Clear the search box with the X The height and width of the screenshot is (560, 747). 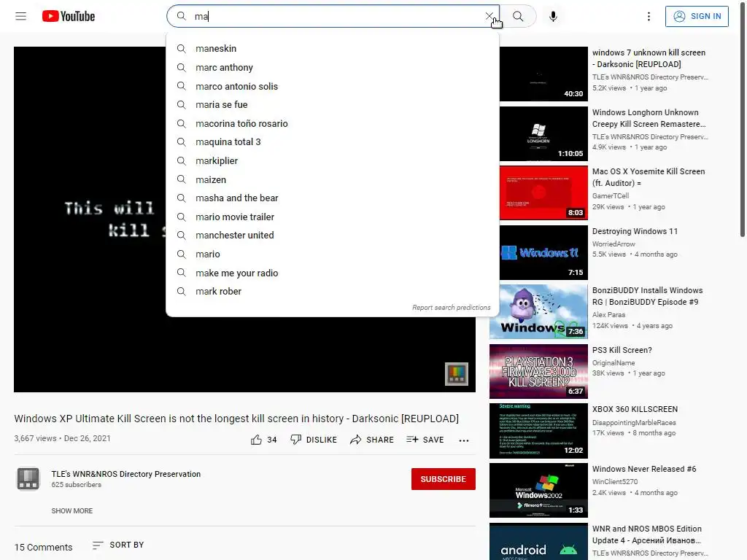pos(489,16)
